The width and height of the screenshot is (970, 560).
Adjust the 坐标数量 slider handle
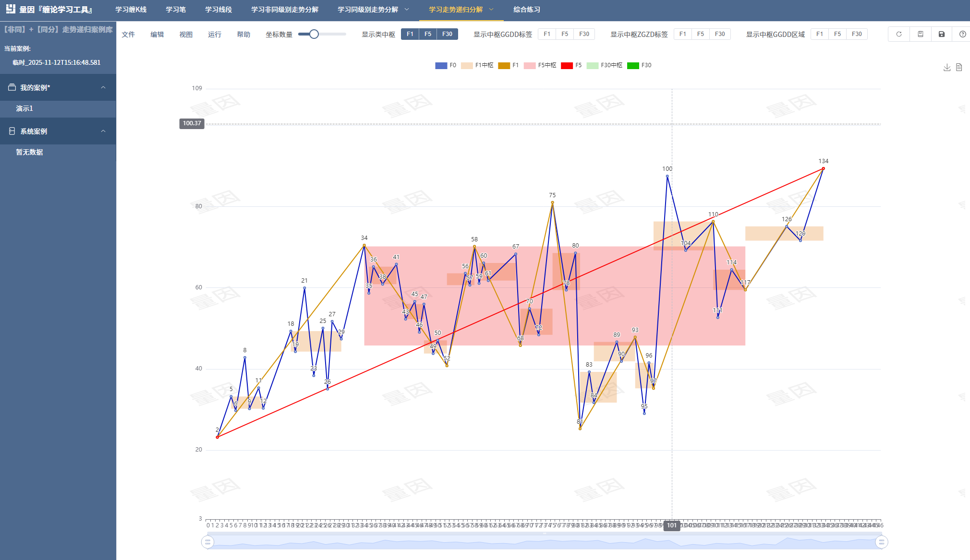click(314, 34)
